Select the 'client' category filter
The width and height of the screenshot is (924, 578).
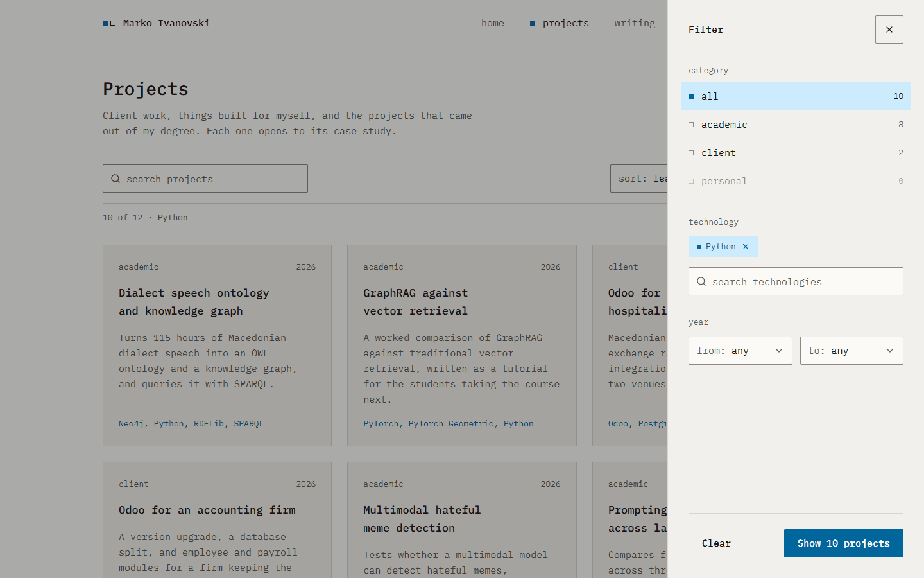(x=796, y=153)
